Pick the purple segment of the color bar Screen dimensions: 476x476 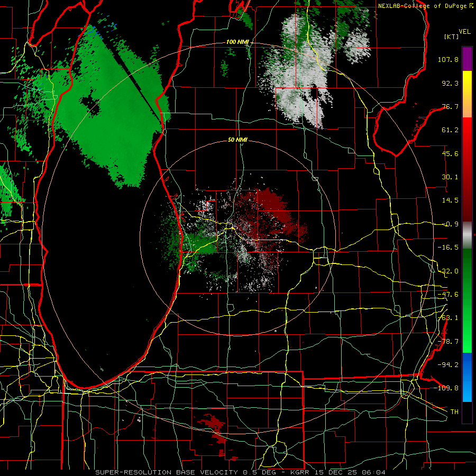(467, 59)
